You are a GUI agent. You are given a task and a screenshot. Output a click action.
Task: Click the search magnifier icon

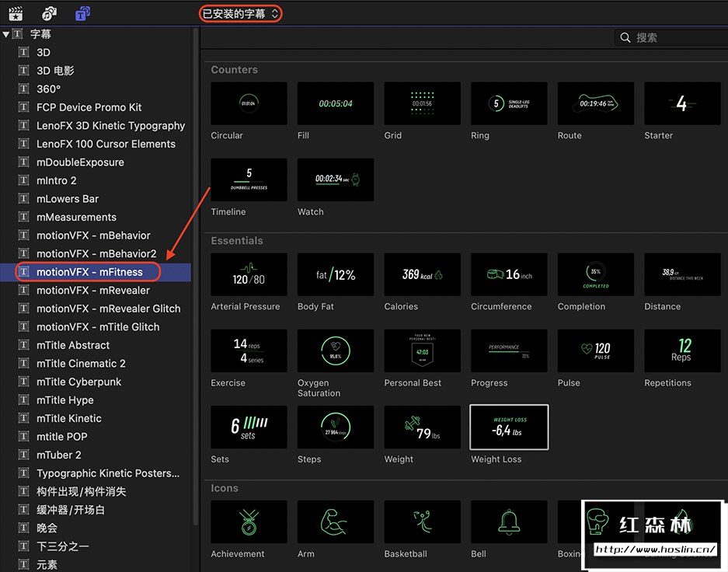(x=625, y=37)
